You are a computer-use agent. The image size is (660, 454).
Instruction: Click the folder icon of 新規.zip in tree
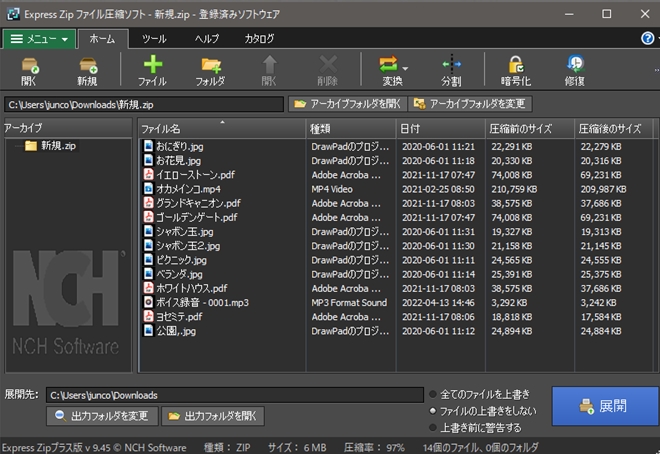31,146
